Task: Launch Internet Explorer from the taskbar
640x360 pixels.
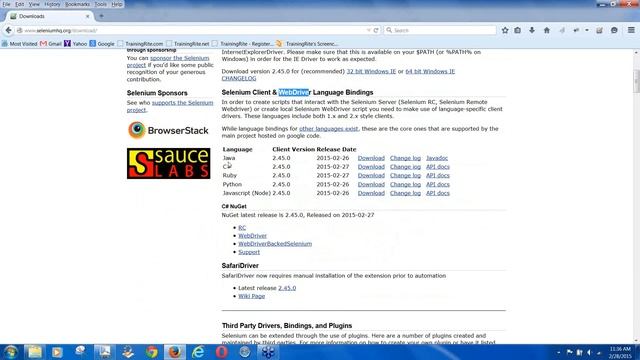Action: click(x=198, y=352)
